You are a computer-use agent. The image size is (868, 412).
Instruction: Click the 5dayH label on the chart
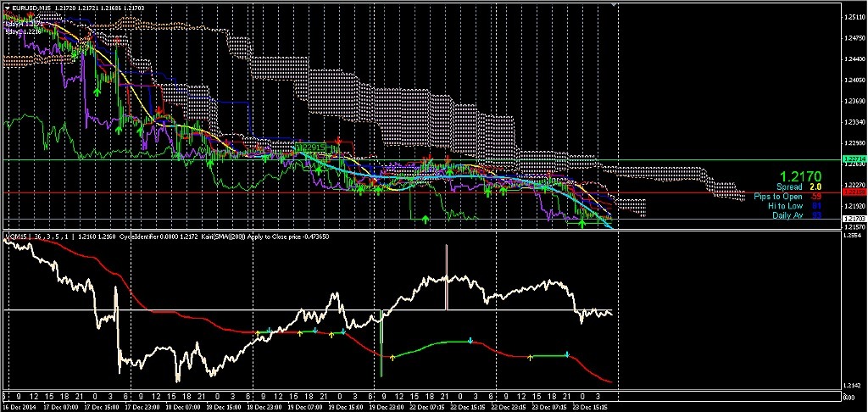(22, 25)
